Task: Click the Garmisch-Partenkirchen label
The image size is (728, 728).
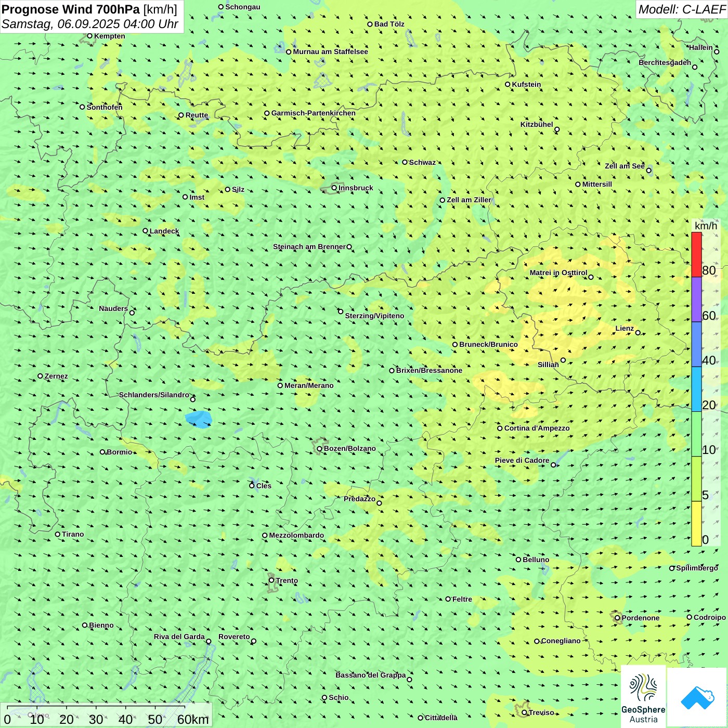Action: pyautogui.click(x=314, y=113)
